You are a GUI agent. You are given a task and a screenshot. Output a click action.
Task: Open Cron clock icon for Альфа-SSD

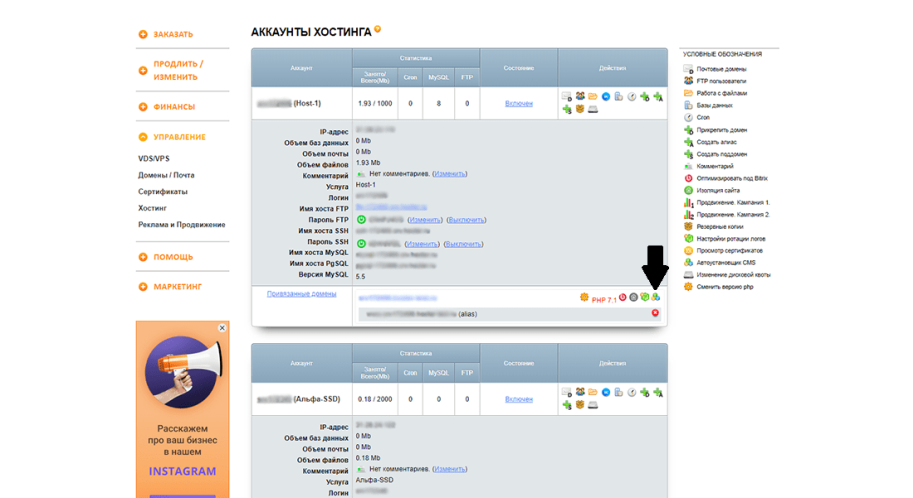pyautogui.click(x=632, y=393)
